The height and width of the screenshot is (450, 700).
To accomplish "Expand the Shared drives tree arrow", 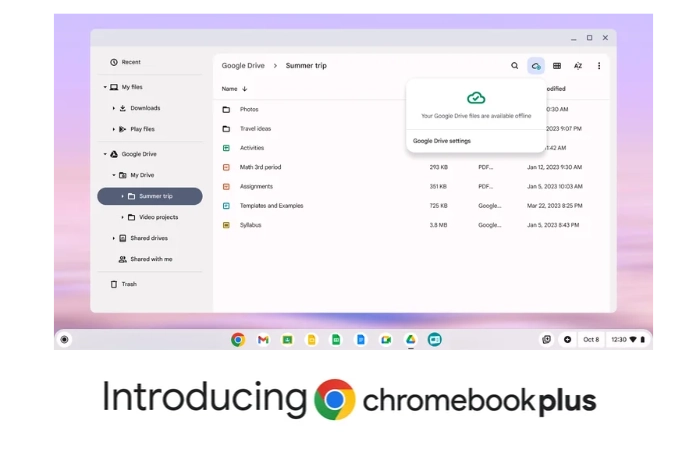I will [x=113, y=238].
